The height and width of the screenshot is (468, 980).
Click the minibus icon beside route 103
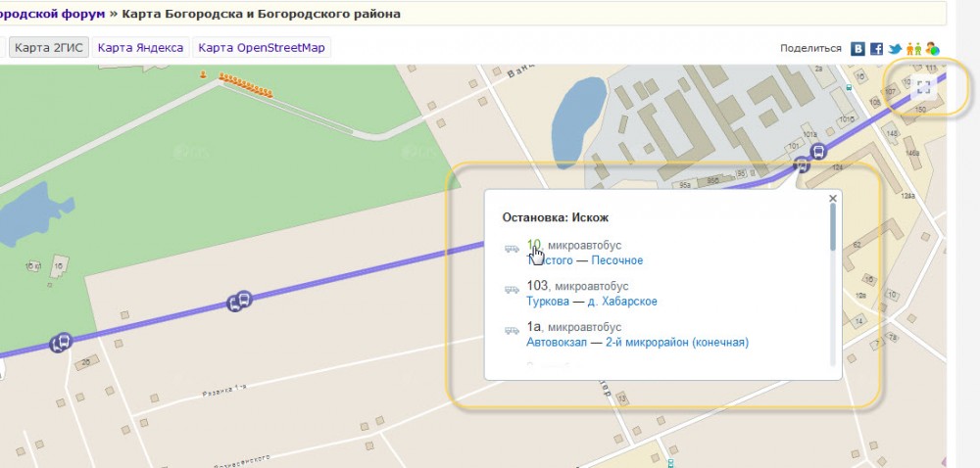[x=512, y=290]
